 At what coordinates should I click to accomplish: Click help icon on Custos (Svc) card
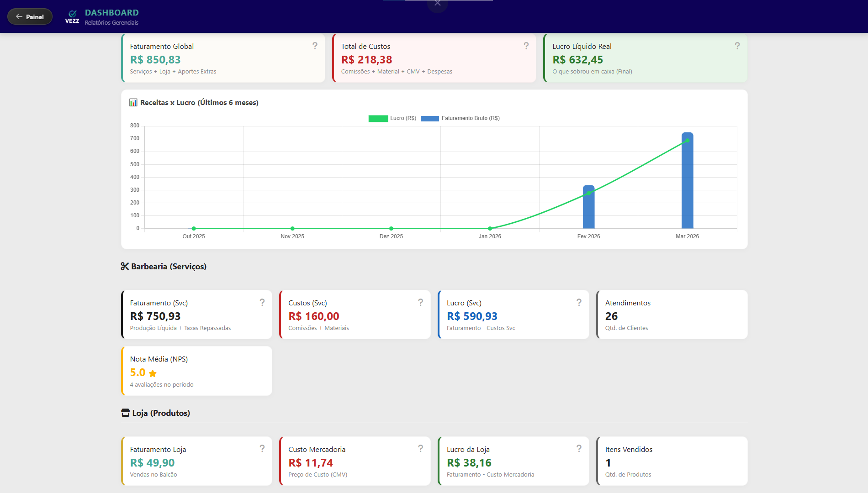(x=420, y=303)
